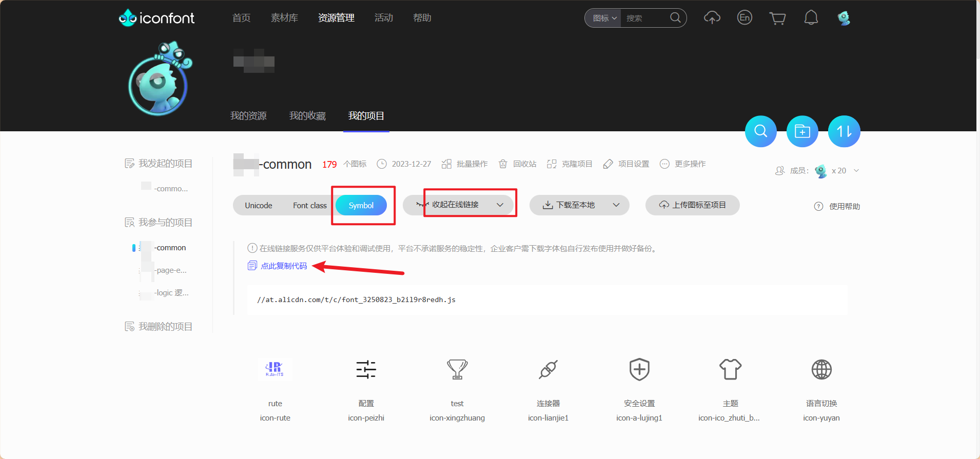Viewport: 980px width, 459px height.
Task: Click the blue sort arrows button
Action: coord(844,131)
